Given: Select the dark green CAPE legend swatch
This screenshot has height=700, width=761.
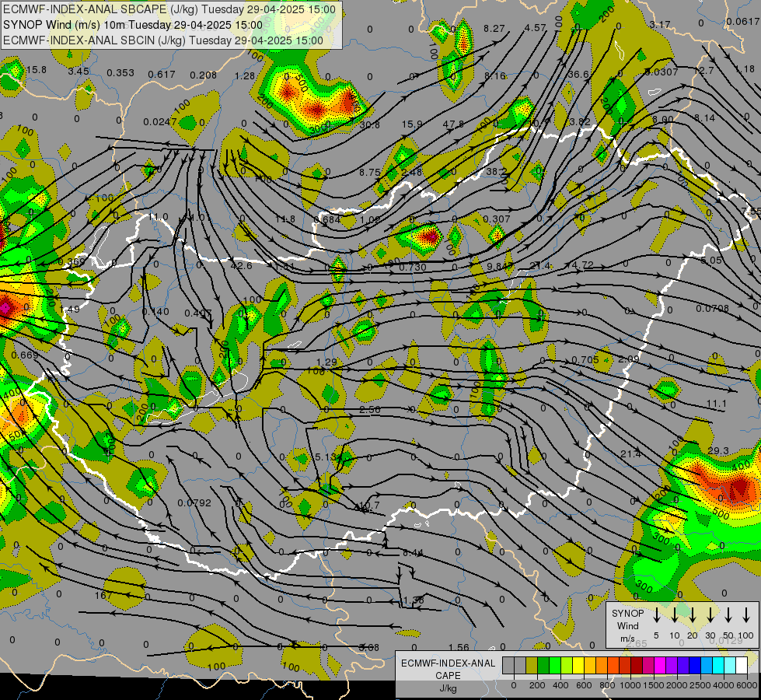Looking at the screenshot, I should point(543,666).
